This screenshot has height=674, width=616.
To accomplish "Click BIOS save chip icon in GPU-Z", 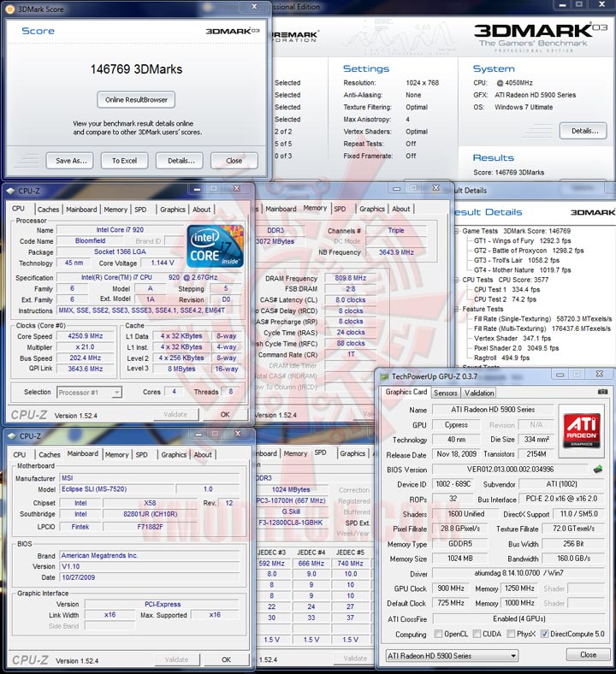I will (x=597, y=469).
